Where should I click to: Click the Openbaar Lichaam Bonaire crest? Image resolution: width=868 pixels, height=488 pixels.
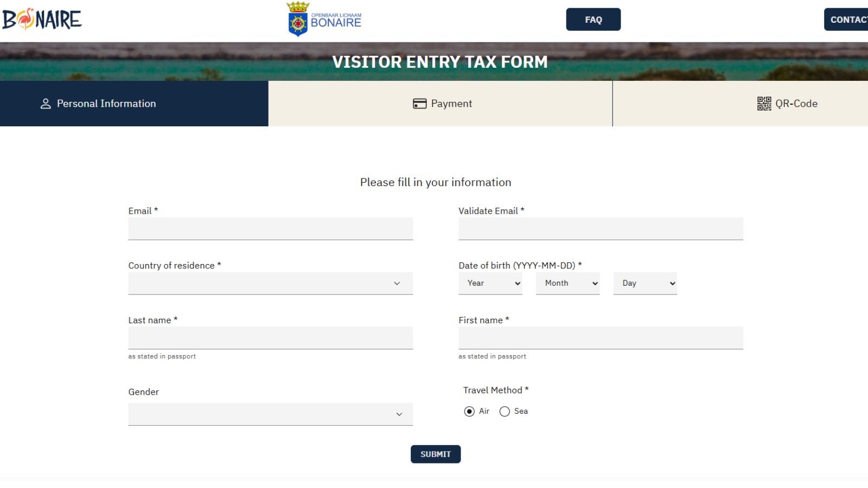(x=298, y=19)
